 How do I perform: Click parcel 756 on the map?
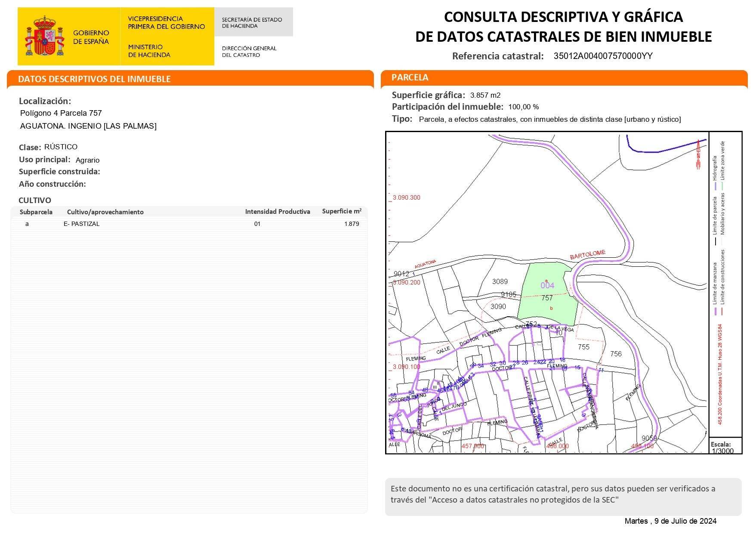(616, 354)
